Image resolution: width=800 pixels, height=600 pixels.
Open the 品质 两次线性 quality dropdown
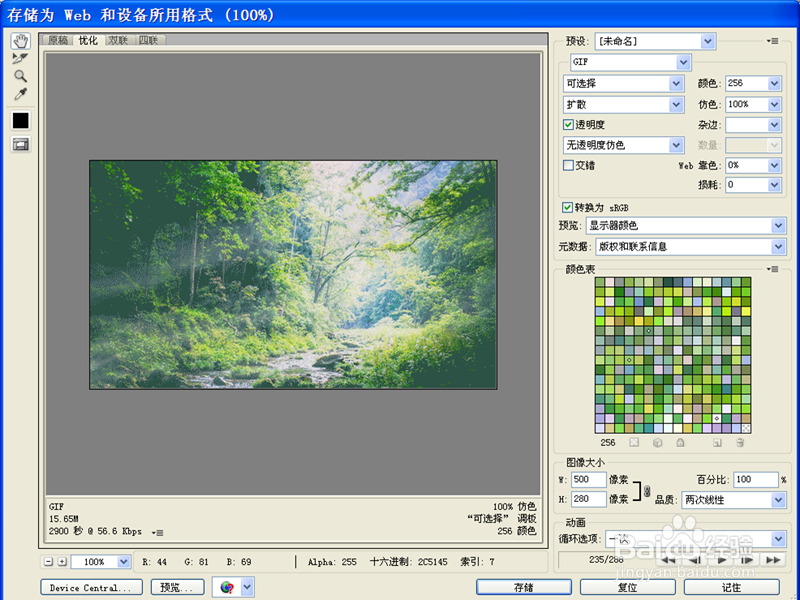(x=734, y=500)
